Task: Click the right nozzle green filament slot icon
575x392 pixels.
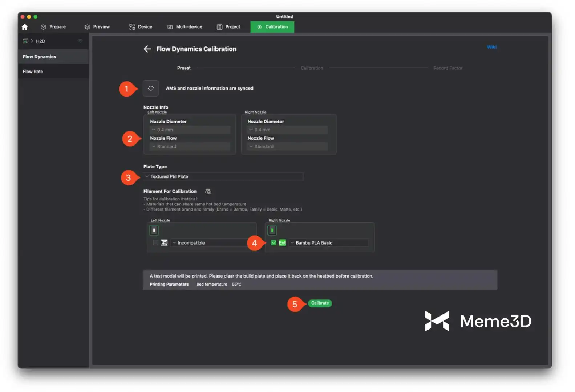Action: pos(272,230)
